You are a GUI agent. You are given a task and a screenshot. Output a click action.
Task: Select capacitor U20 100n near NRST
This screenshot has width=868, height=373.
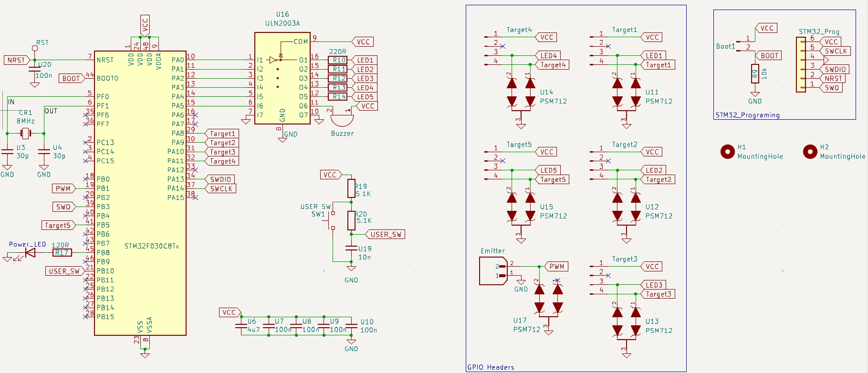(35, 70)
